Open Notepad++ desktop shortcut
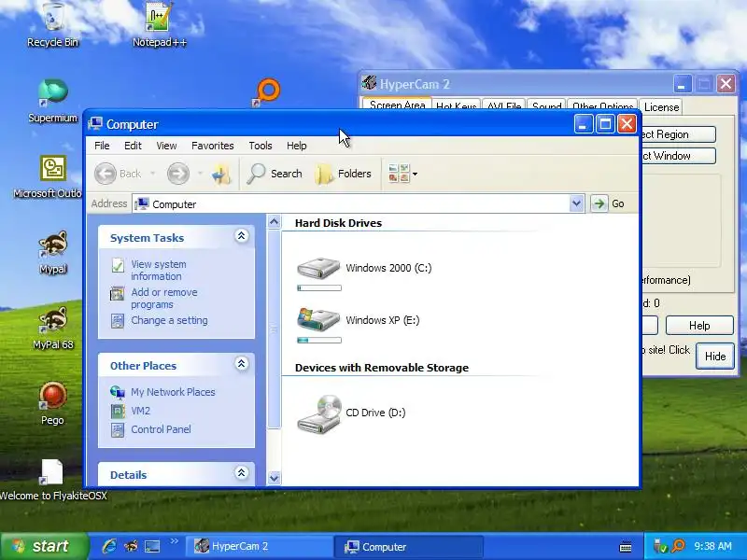The image size is (747, 560). tap(159, 24)
